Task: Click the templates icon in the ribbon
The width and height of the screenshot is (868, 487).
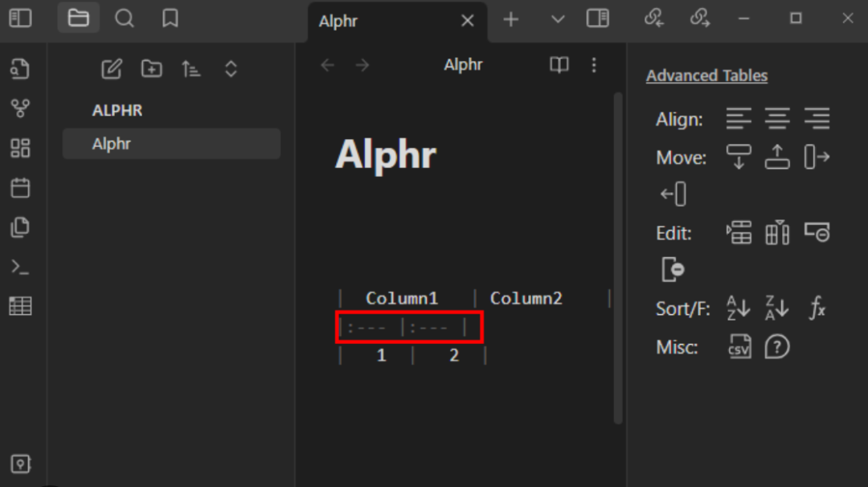Action: (x=20, y=227)
